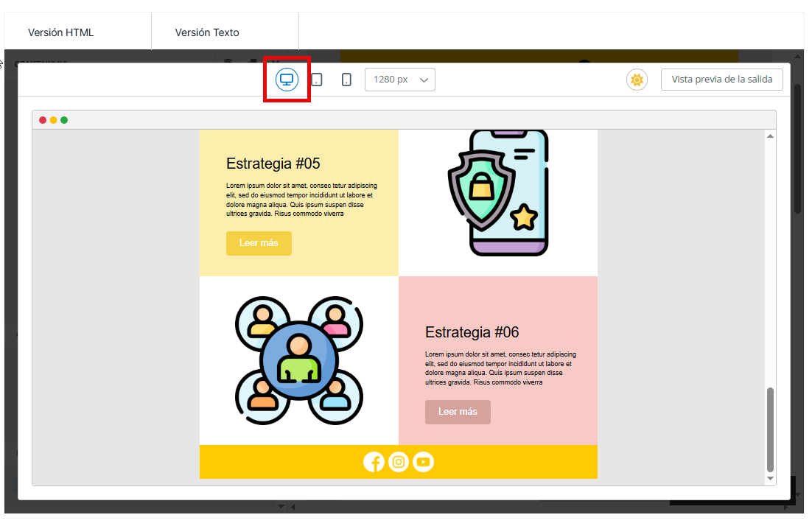The image size is (812, 526).
Task: Open the Facebook icon in footer
Action: pos(374,462)
